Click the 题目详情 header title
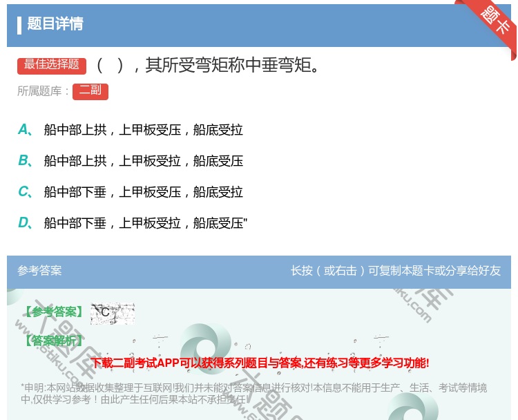This screenshot has height=420, width=518. (x=55, y=23)
